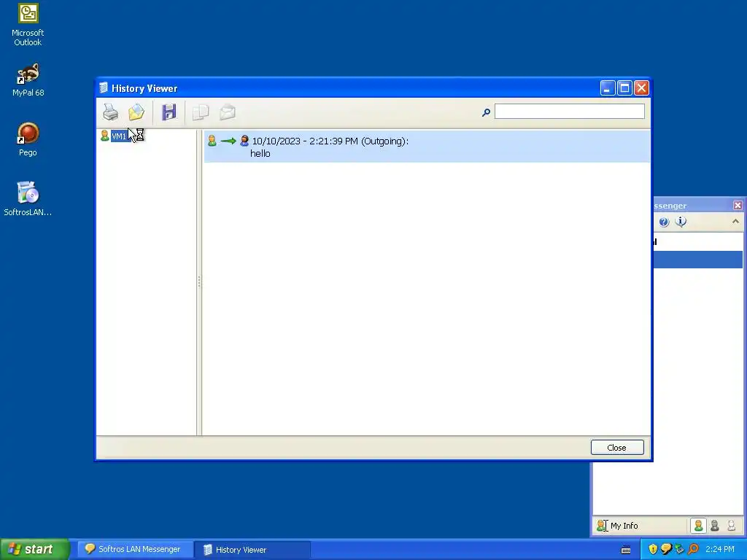Click the sender avatar icon in message row

[212, 141]
